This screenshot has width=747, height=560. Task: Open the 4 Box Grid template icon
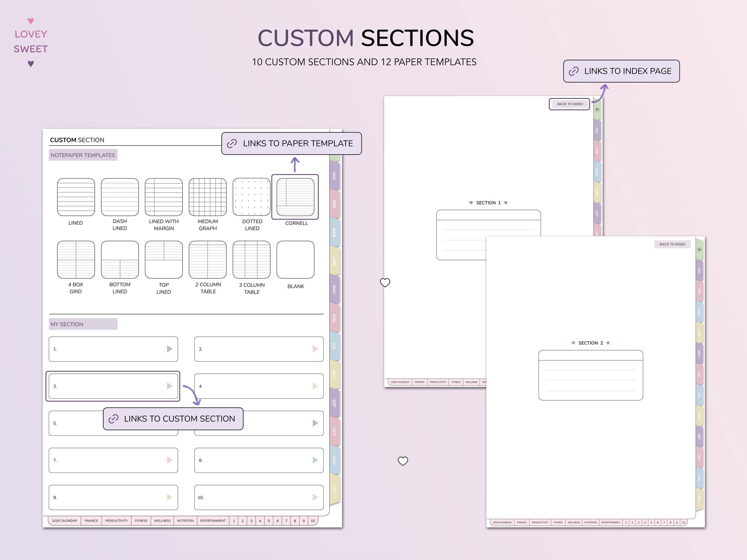pos(76,259)
